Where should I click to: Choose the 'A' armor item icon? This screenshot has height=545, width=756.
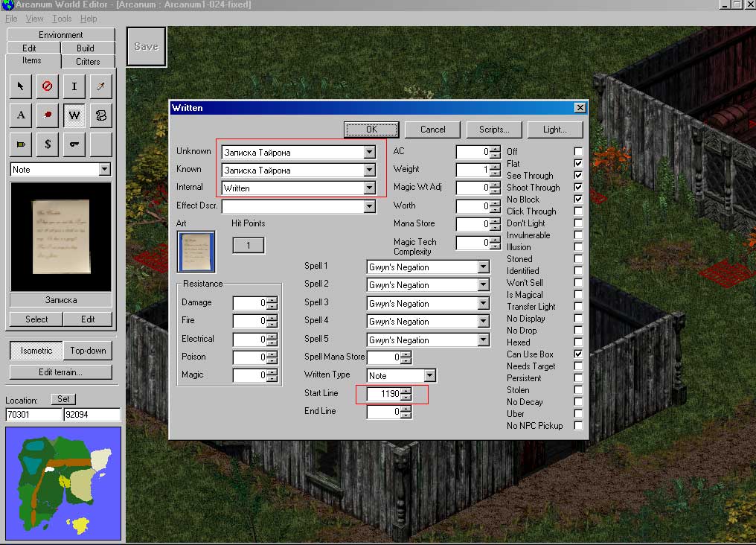(x=20, y=115)
